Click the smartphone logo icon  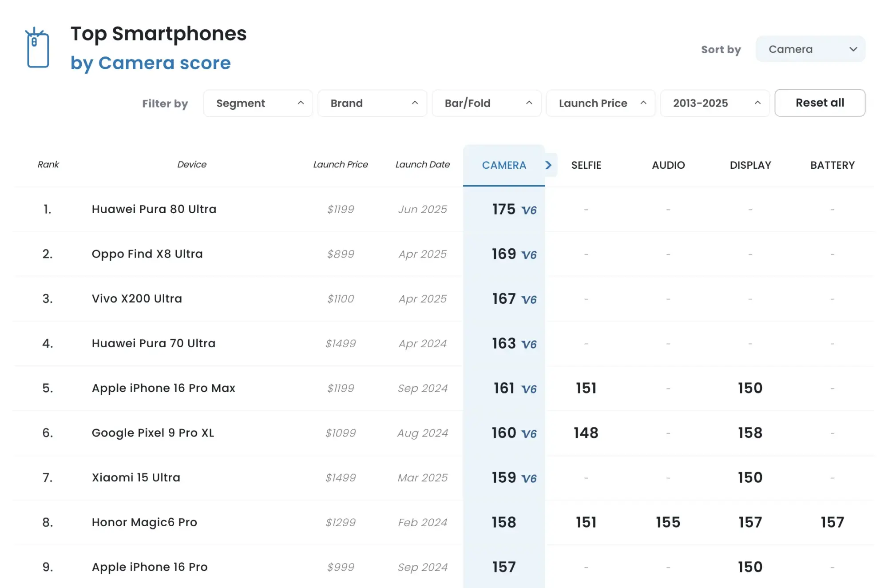38,48
